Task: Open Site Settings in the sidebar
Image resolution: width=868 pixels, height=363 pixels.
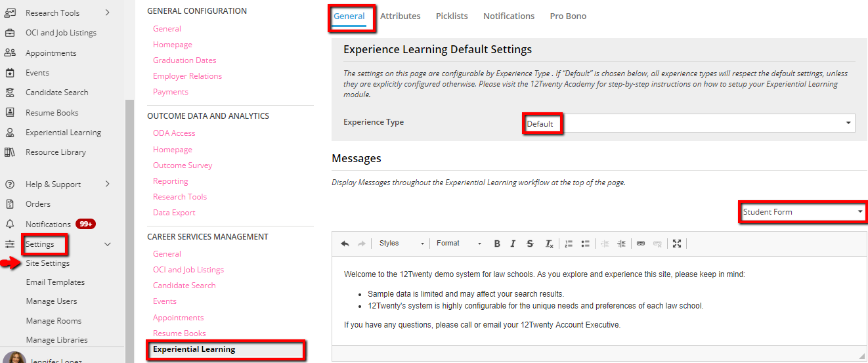Action: [47, 263]
